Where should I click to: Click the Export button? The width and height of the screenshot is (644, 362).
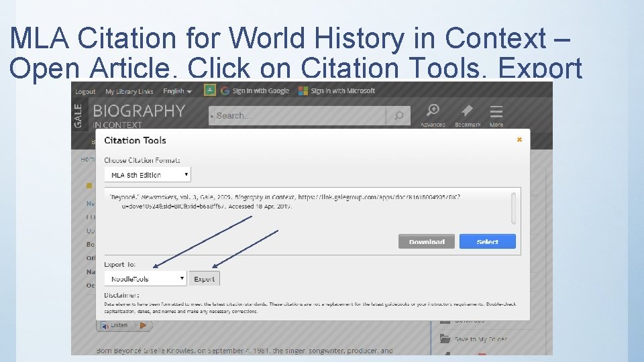coord(205,279)
